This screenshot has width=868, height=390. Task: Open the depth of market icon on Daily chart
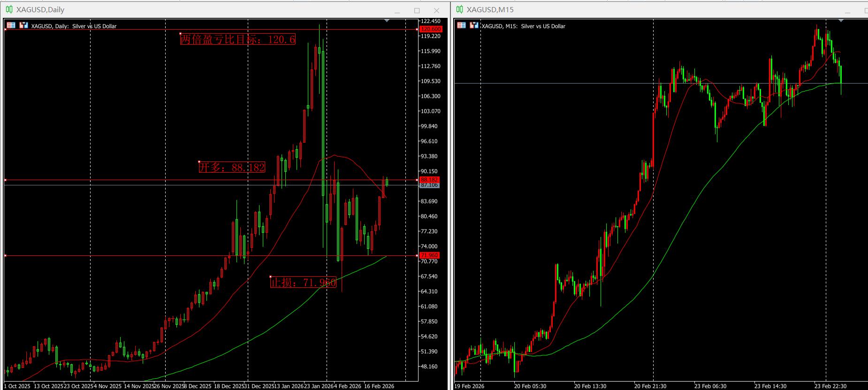[x=11, y=25]
